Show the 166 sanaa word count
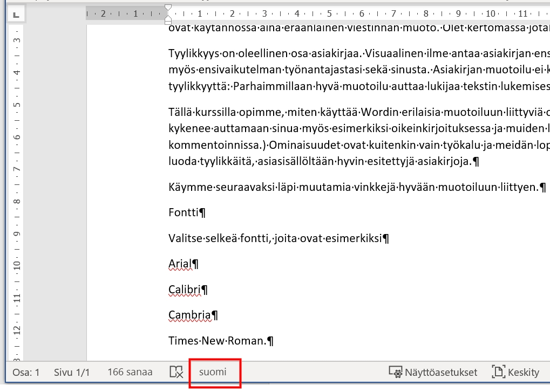This screenshot has height=392, width=550. click(x=130, y=372)
